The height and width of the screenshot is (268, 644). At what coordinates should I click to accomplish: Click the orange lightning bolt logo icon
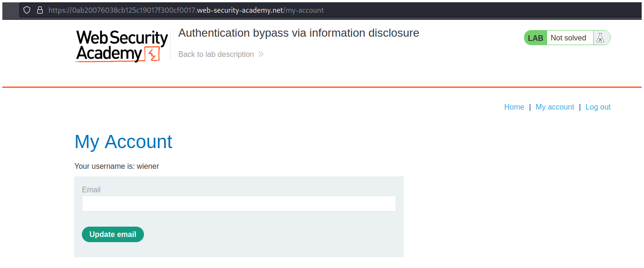(152, 55)
